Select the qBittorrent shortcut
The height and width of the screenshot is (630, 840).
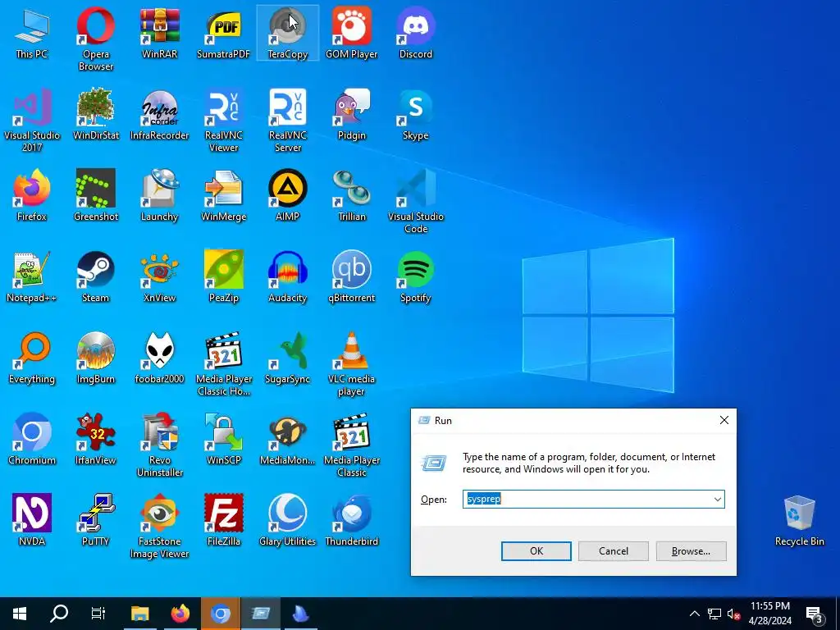click(x=351, y=277)
